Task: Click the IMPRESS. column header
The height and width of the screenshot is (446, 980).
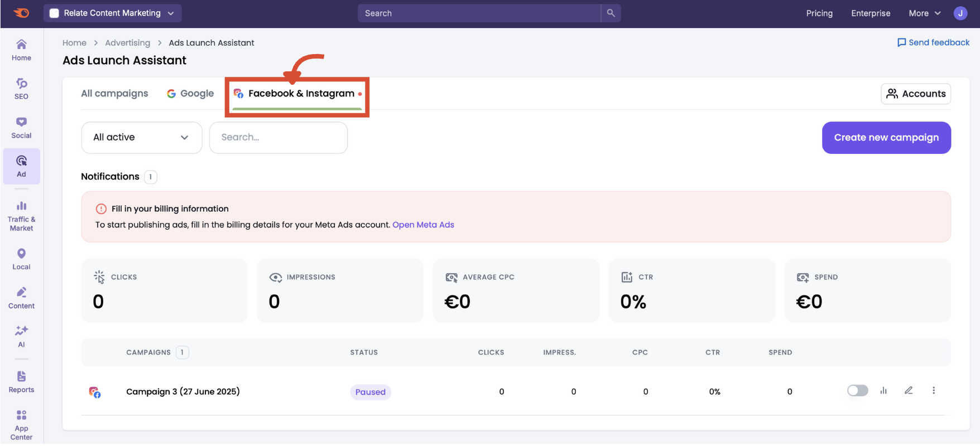Action: pyautogui.click(x=560, y=352)
